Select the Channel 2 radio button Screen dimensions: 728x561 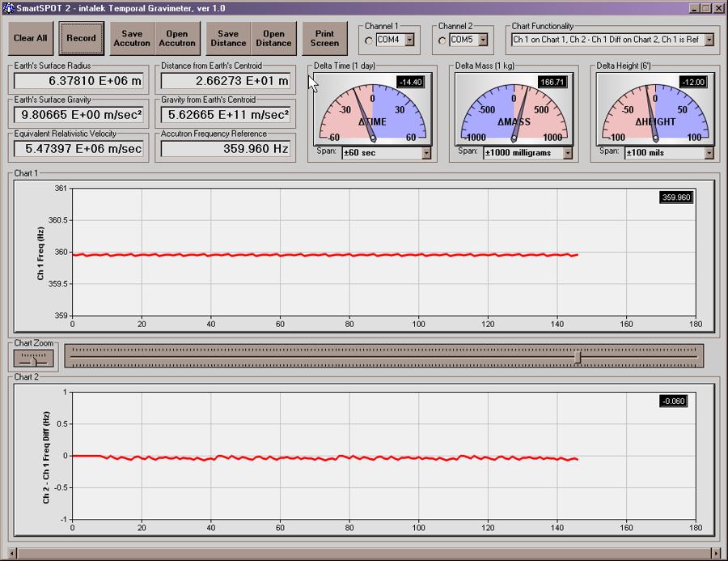pos(442,40)
